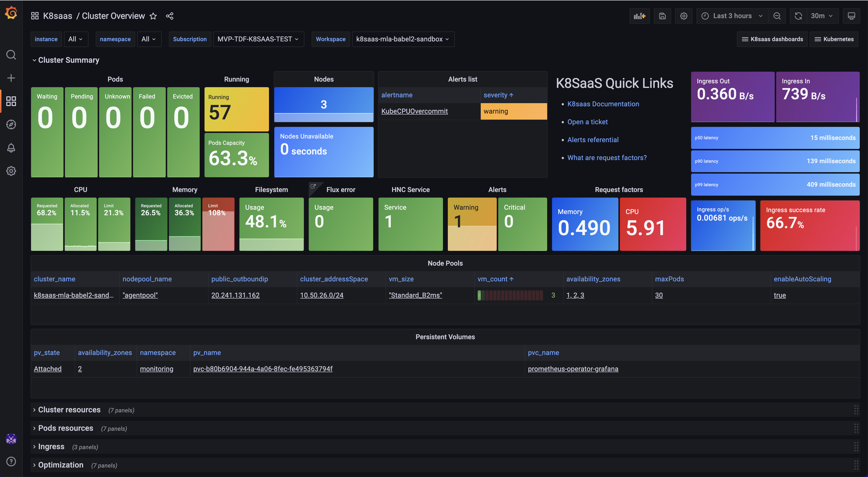Click the Running 57 pods stat panel
The width and height of the screenshot is (868, 477).
pos(237,109)
